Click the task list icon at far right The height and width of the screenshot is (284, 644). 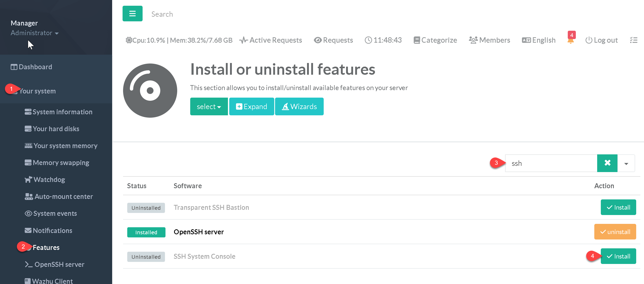point(634,40)
